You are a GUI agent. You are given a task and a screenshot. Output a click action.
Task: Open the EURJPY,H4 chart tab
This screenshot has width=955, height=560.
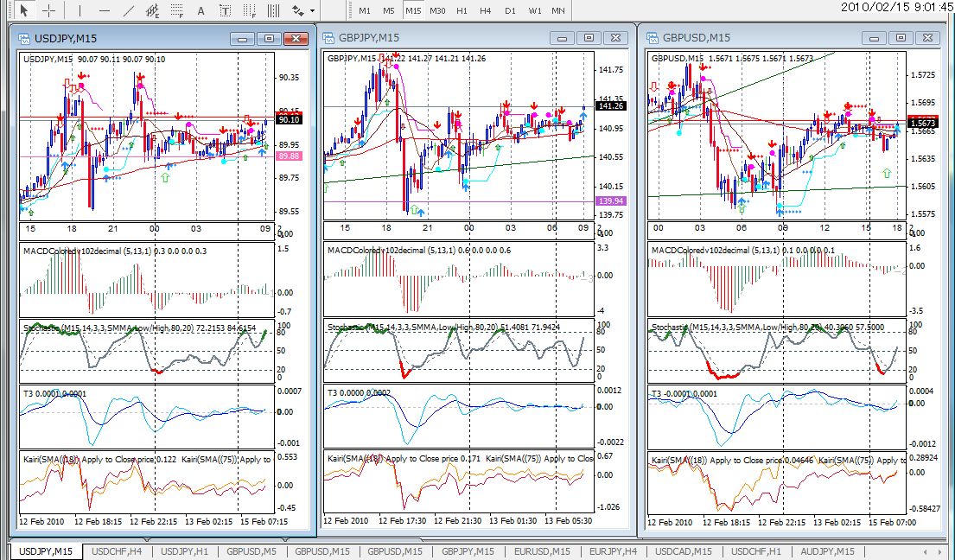(614, 551)
